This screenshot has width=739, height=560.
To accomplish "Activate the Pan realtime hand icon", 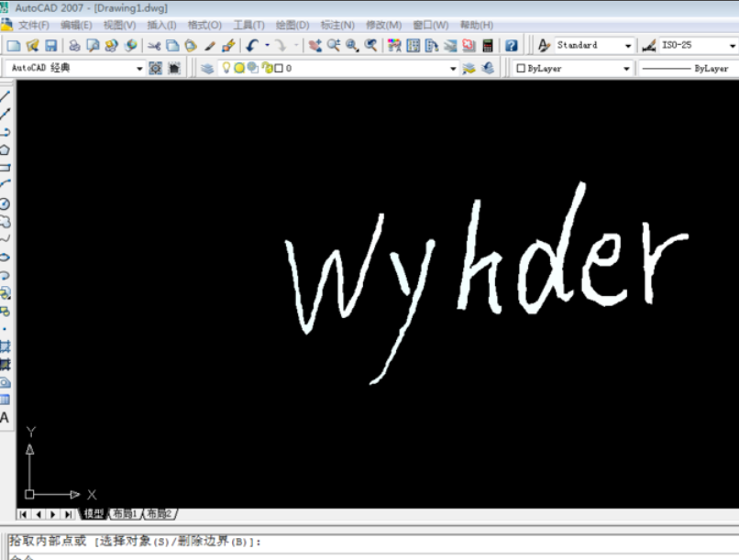I will click(x=315, y=46).
